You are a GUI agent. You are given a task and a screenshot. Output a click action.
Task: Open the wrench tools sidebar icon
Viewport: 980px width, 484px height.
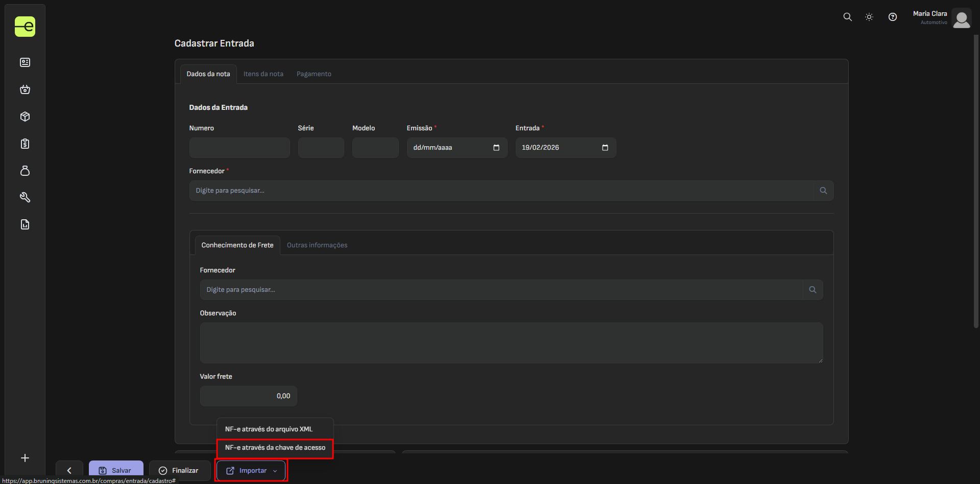tap(25, 197)
